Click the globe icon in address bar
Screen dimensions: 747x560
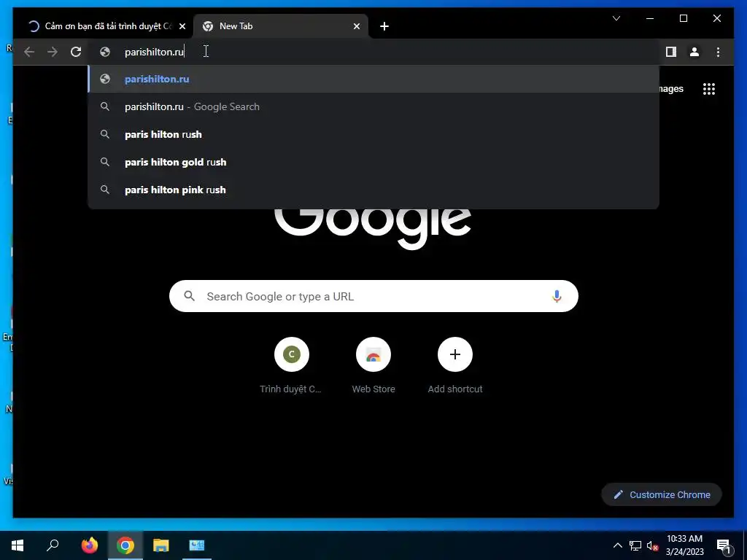[105, 52]
